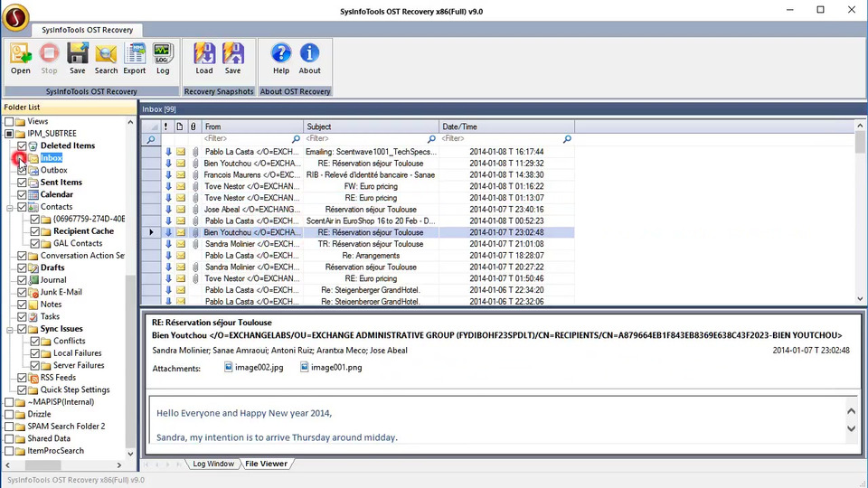Select email 'TR: Réservation séjour Toulouse'
868x488 pixels.
(x=358, y=244)
